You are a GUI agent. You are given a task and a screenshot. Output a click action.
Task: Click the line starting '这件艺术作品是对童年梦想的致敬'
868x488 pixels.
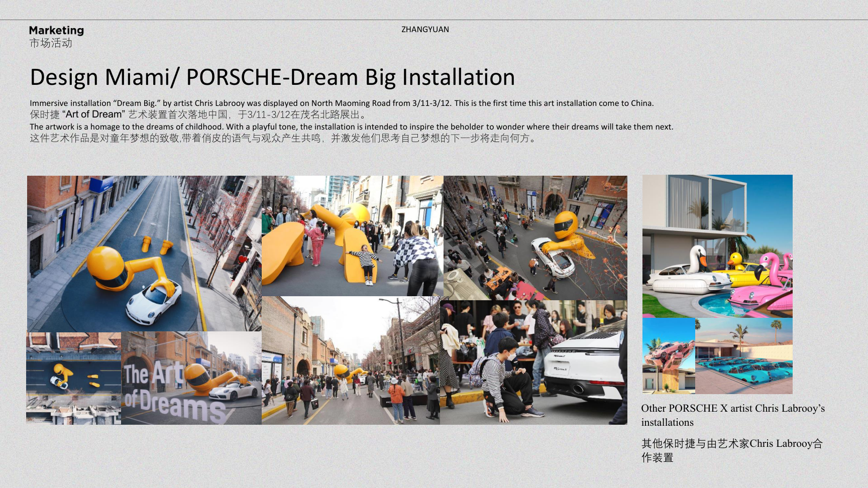284,138
